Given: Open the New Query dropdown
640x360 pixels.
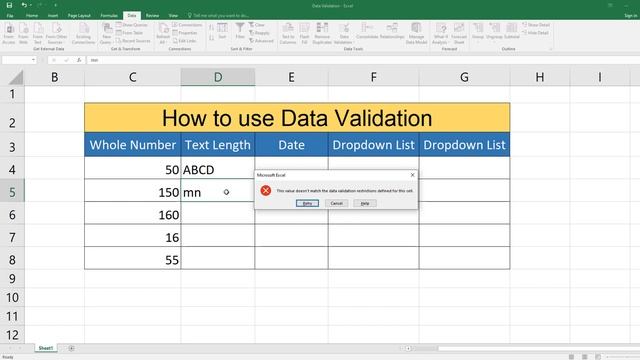Looking at the screenshot, I should pos(106,33).
